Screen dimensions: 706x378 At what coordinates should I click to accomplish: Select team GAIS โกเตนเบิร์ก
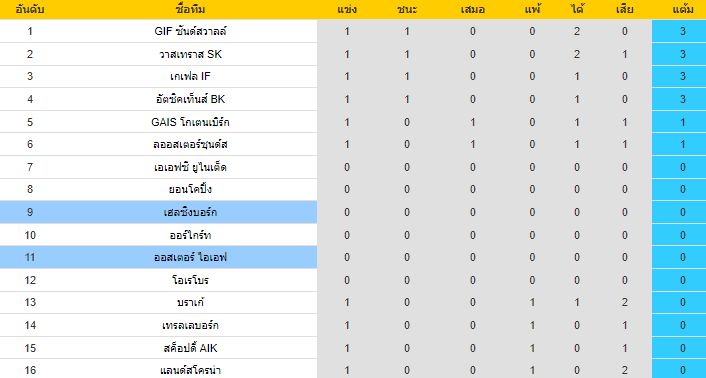pos(190,122)
